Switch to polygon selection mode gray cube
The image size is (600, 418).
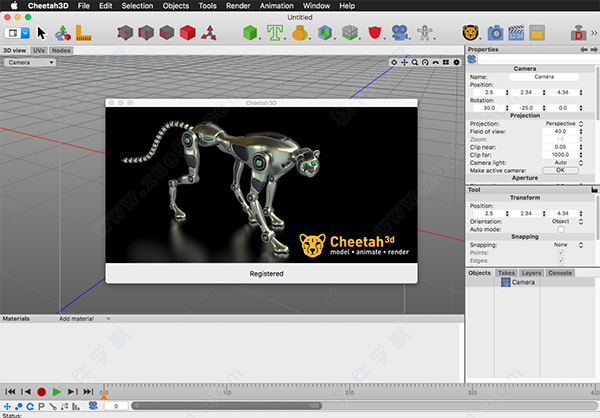point(166,33)
